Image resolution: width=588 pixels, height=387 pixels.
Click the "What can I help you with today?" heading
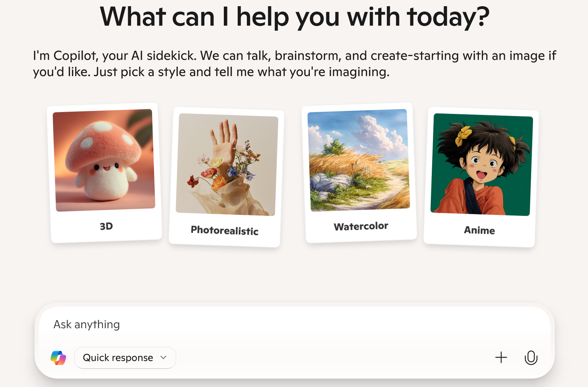(x=294, y=17)
